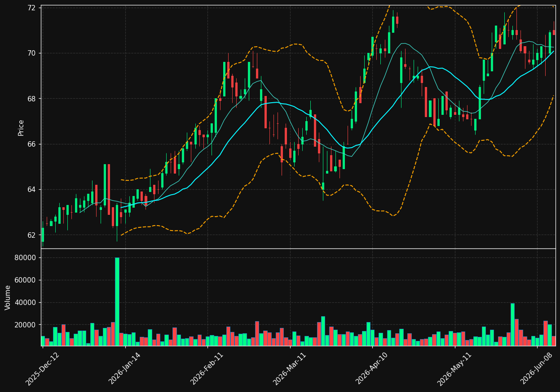Click the 66 price tick label
Screen dimensions: 560x392
pyautogui.click(x=31, y=144)
